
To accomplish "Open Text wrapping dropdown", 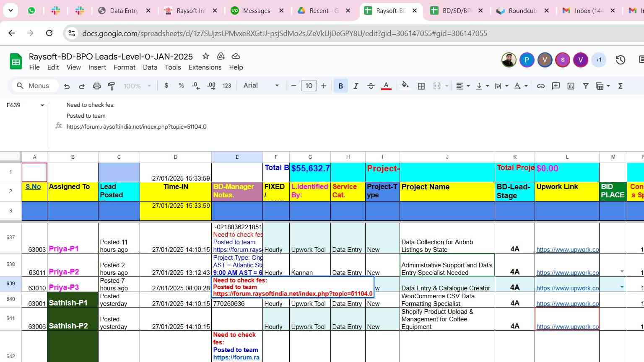I will click(x=501, y=86).
